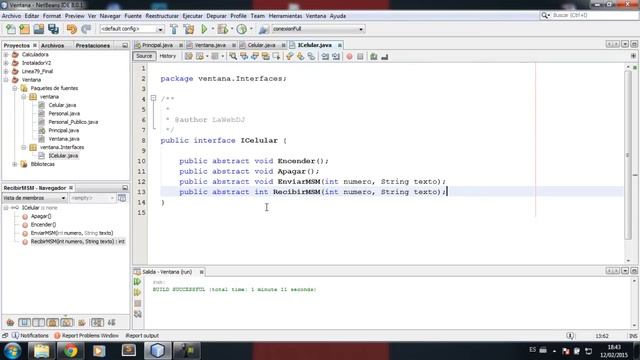This screenshot has width=640, height=360.
Task: Click the Redo arrow icon
Action: point(86,29)
